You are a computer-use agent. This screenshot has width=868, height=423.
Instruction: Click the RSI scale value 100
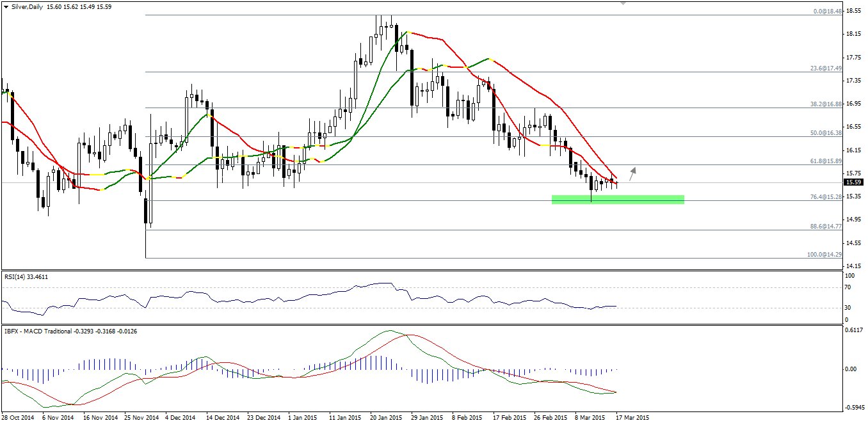point(850,275)
